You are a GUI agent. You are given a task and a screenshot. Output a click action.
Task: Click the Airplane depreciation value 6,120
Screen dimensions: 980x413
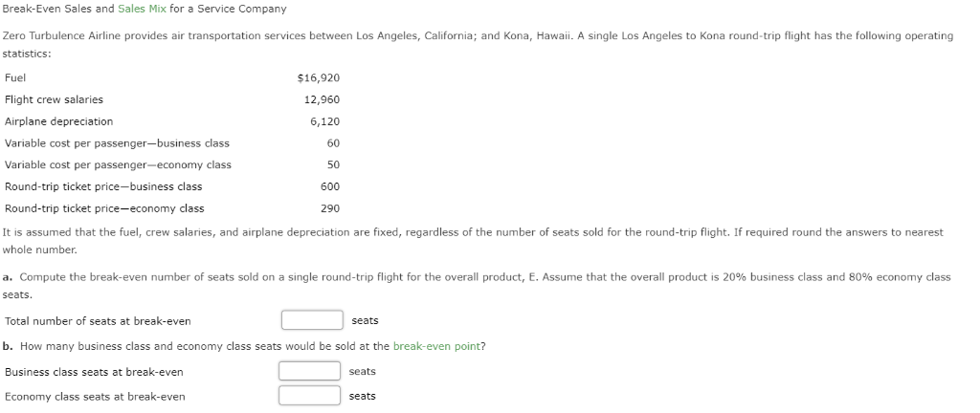click(325, 121)
